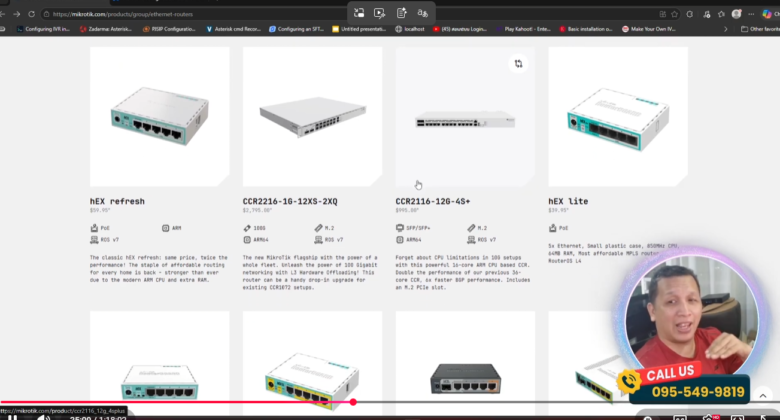Expand the bookmarks overflow chevron
Screen dimensions: 780x420
point(725,29)
